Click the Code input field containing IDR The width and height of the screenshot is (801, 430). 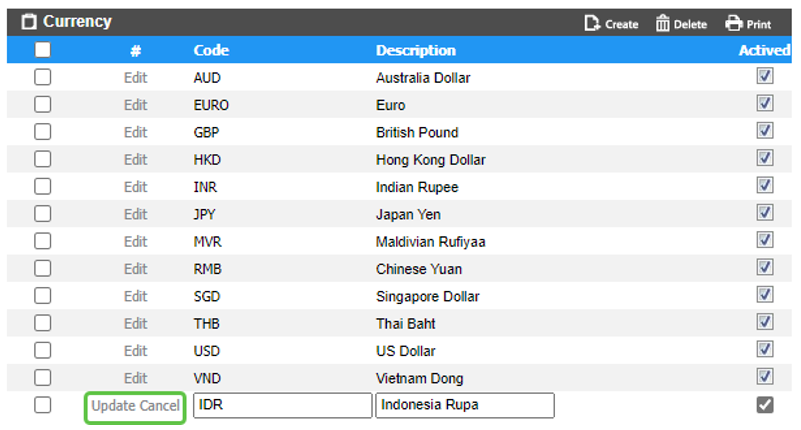point(281,405)
